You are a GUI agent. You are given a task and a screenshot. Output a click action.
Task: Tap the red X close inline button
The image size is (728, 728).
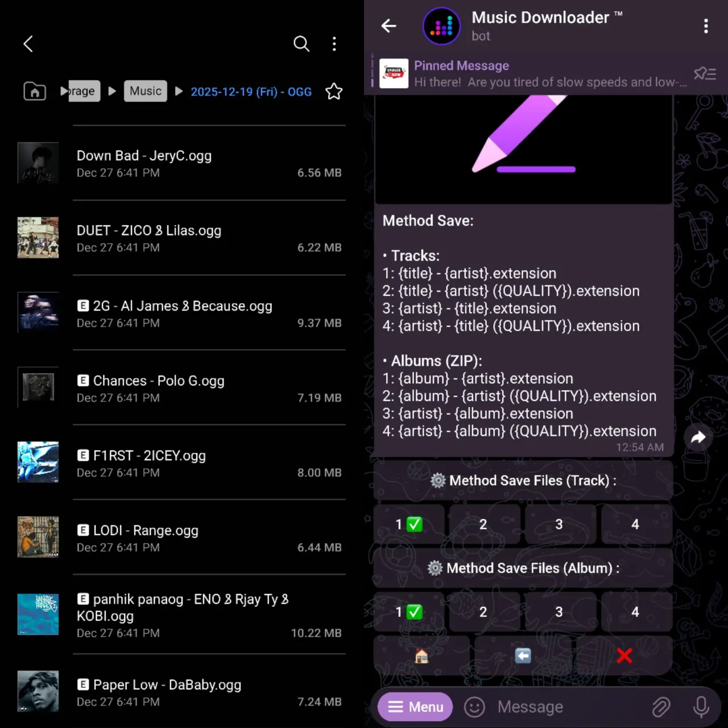tap(624, 656)
